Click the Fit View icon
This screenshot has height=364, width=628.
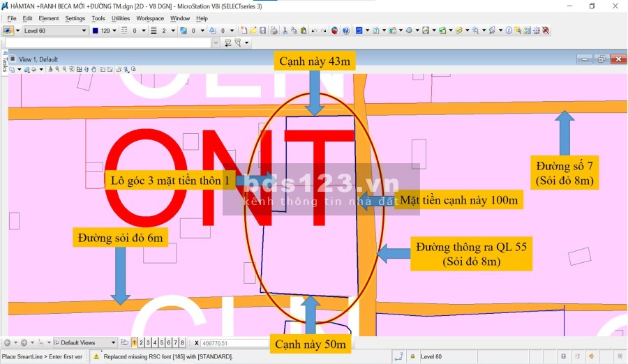(79, 69)
